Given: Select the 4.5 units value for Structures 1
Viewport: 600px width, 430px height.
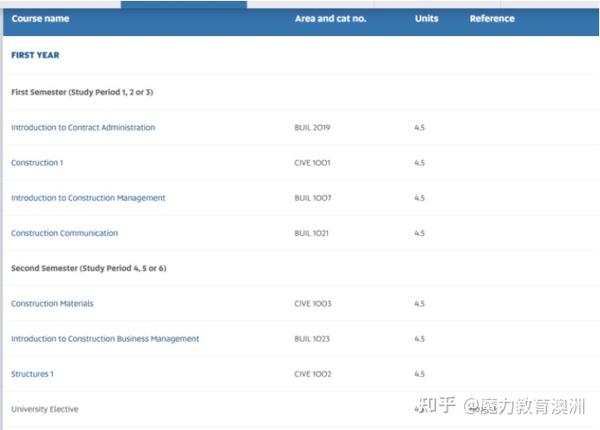Looking at the screenshot, I should click(419, 374).
